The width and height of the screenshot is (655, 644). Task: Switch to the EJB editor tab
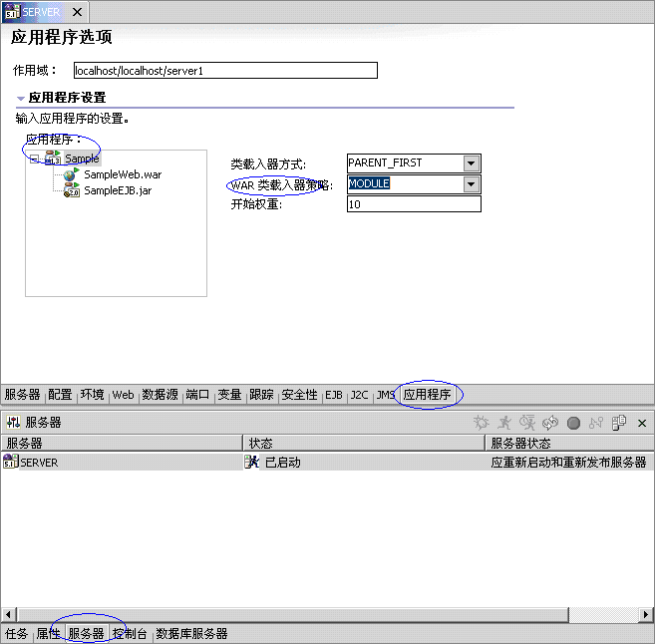(334, 394)
